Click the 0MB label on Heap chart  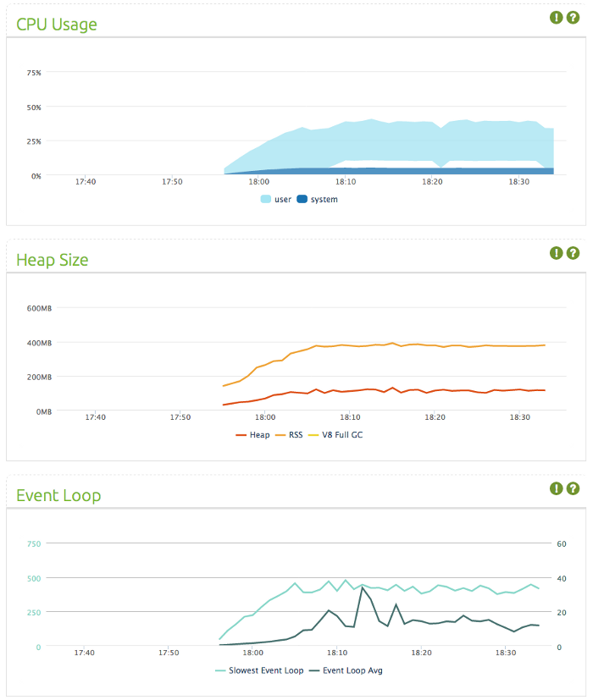coord(44,411)
